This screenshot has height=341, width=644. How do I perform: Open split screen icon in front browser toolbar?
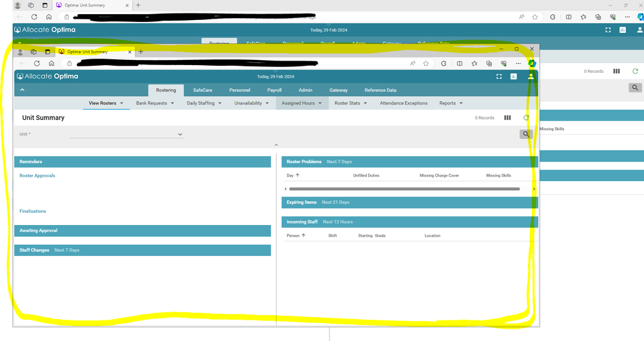[460, 63]
